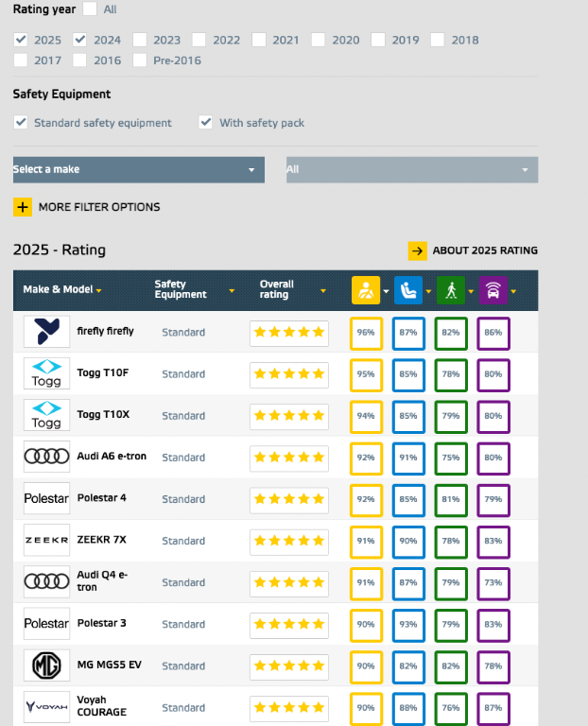
Task: Click the five-star rating for Polestar 3
Action: pos(289,625)
